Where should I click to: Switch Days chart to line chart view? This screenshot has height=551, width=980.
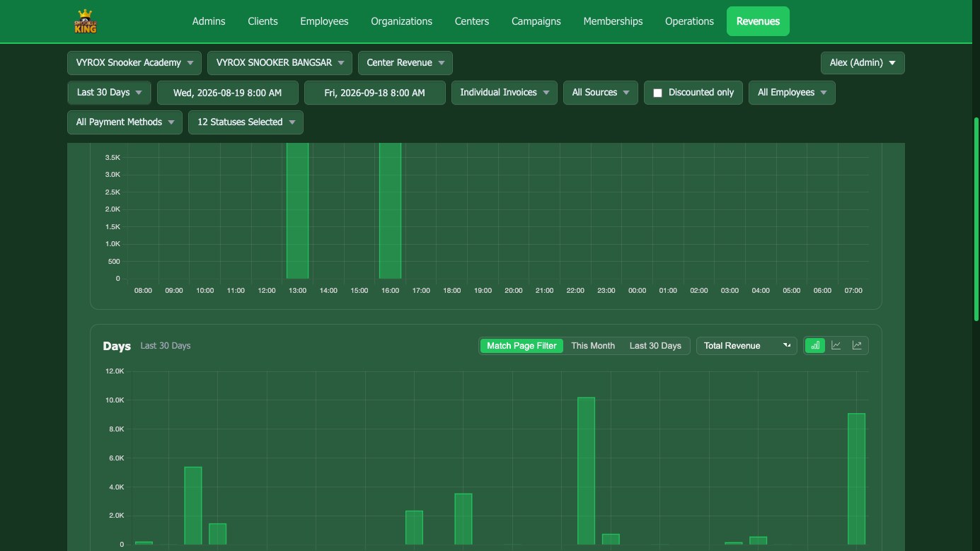point(836,345)
